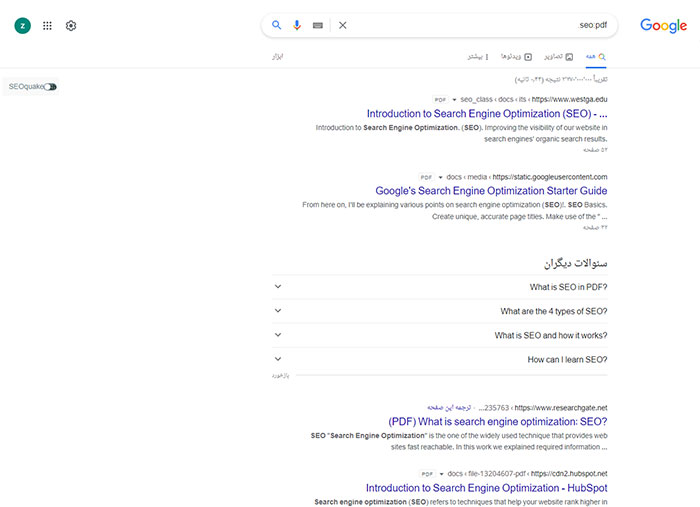Toggle the SEOquake switch
This screenshot has height=507, width=700.
coord(50,87)
